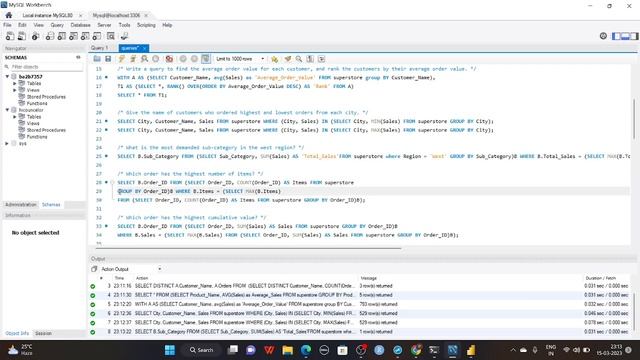Viewport: 640px width, 360px height.
Task: Toggle the output area layout button
Action: coord(625,36)
